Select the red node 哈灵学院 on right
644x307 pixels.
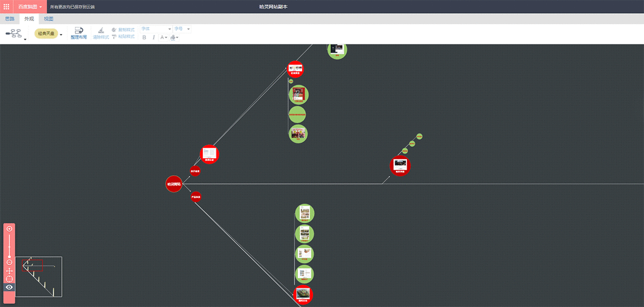[x=400, y=166]
